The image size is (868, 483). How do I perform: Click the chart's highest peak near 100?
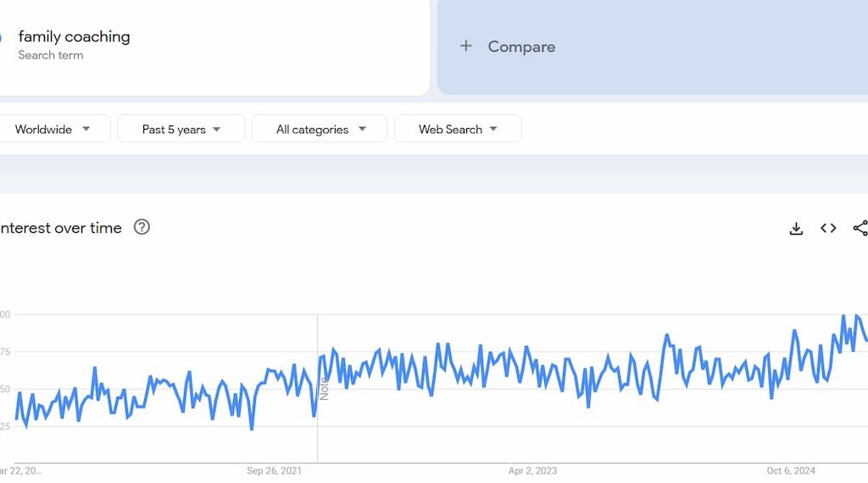pyautogui.click(x=843, y=316)
